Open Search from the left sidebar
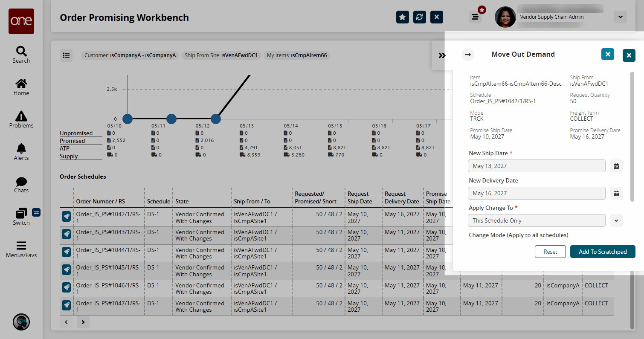The image size is (644, 339). [x=21, y=55]
